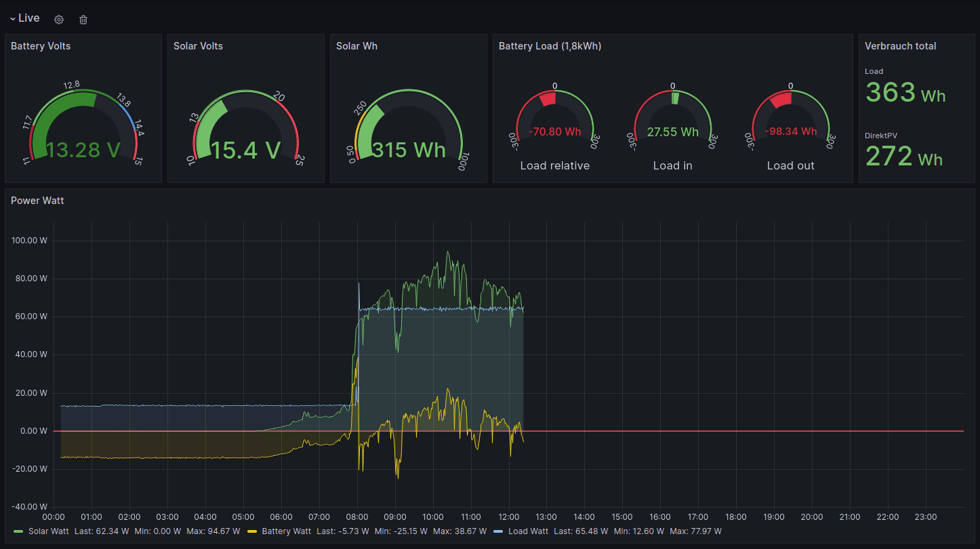This screenshot has height=549, width=980.
Task: Click the 363 Wh Load stat value
Action: pyautogui.click(x=905, y=92)
